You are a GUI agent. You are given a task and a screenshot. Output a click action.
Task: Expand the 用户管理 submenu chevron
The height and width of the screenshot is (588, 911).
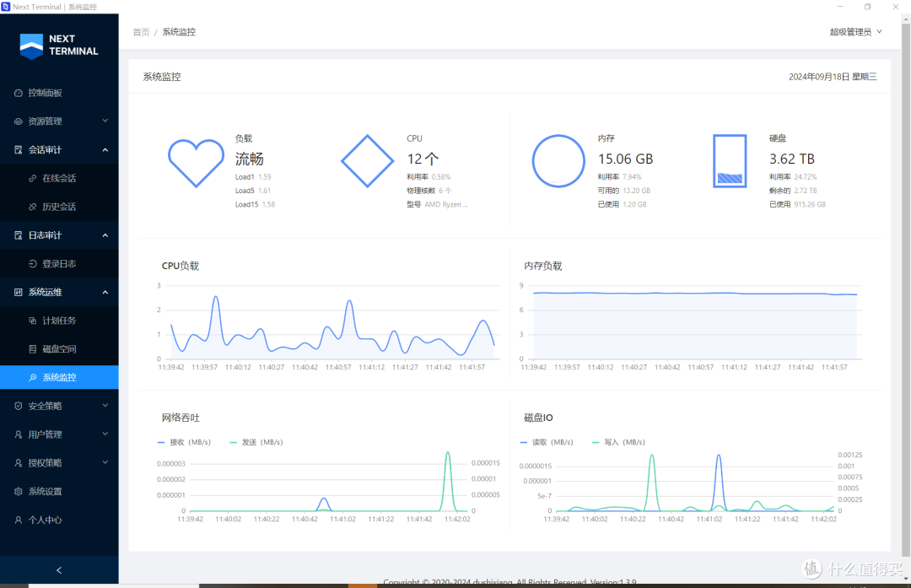coord(105,434)
